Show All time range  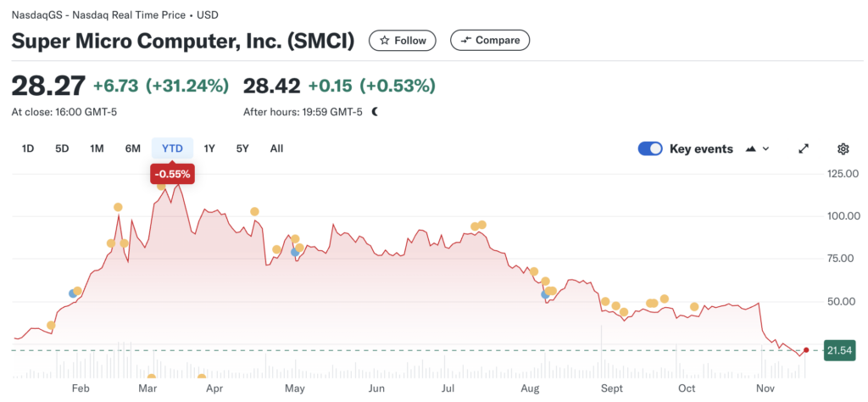[x=276, y=148]
